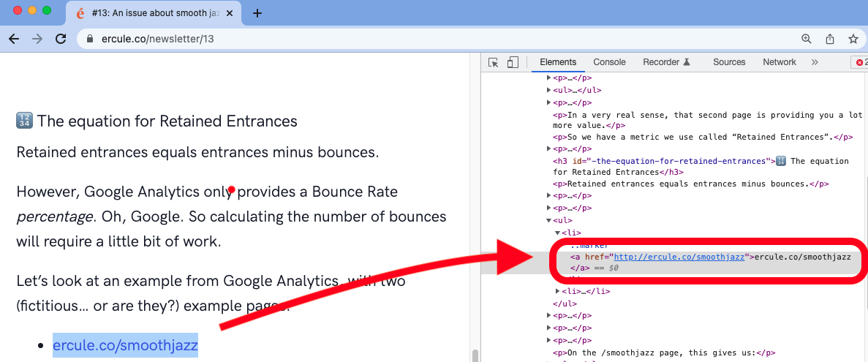Click the browser back arrow
868x362 pixels.
14,39
